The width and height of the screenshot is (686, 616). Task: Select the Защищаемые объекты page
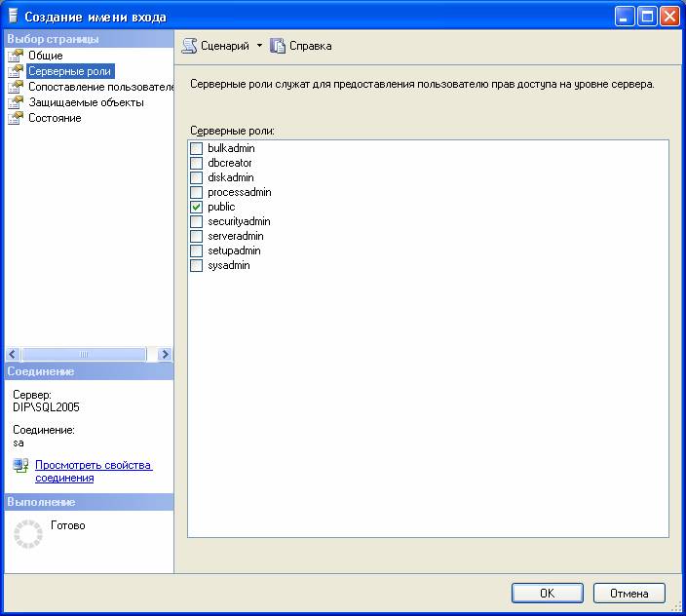[x=86, y=102]
